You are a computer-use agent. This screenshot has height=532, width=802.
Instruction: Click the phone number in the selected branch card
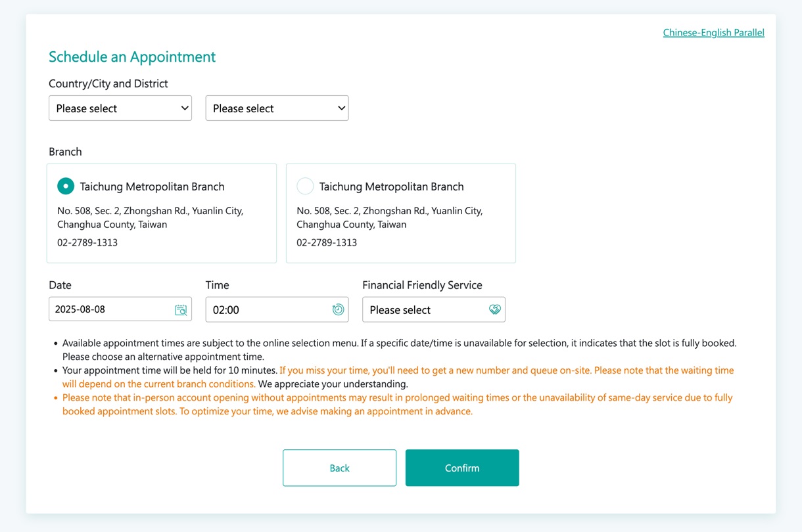[87, 242]
